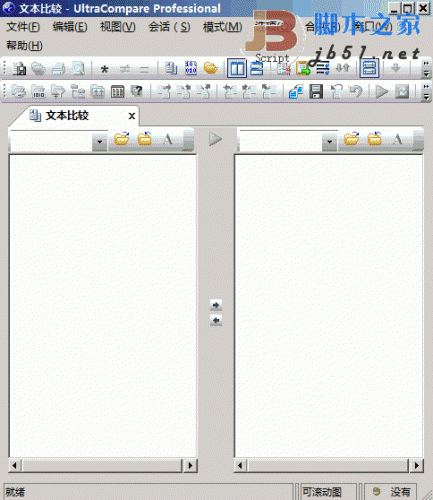Toggle side-by-side vertical pane layout
The width and height of the screenshot is (433, 500).
point(237,68)
